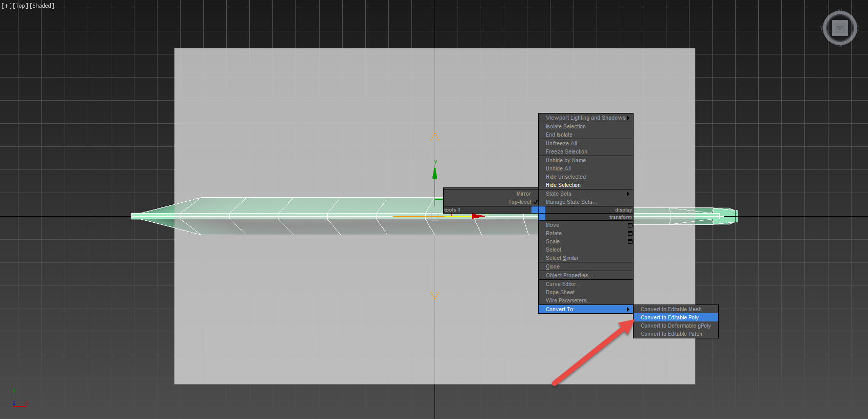Select End Isolate menu entry
868x419 pixels.
pos(586,135)
